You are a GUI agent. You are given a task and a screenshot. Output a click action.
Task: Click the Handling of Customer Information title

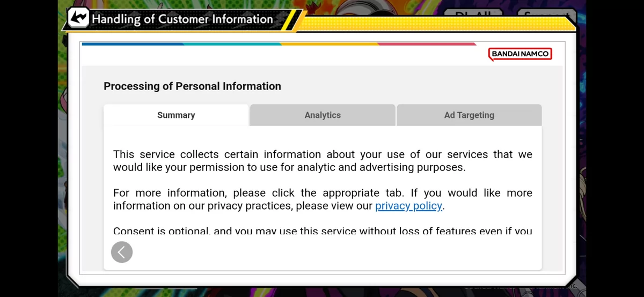[x=182, y=19]
